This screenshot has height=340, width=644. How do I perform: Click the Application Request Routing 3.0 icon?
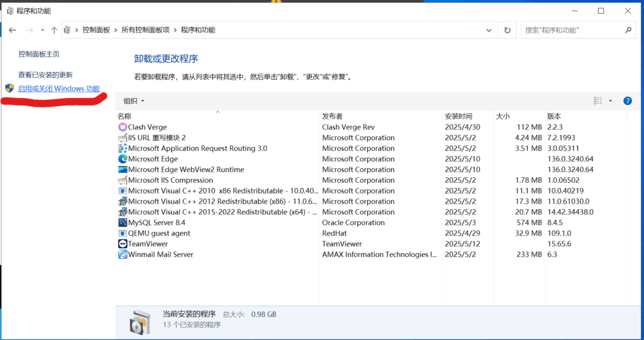click(x=123, y=149)
